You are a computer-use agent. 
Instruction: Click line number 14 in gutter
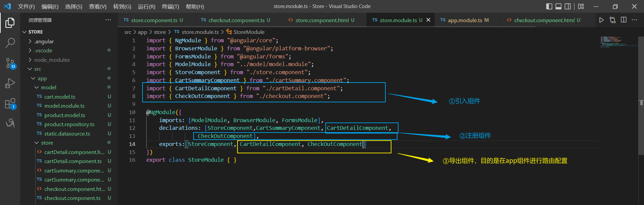(132, 144)
